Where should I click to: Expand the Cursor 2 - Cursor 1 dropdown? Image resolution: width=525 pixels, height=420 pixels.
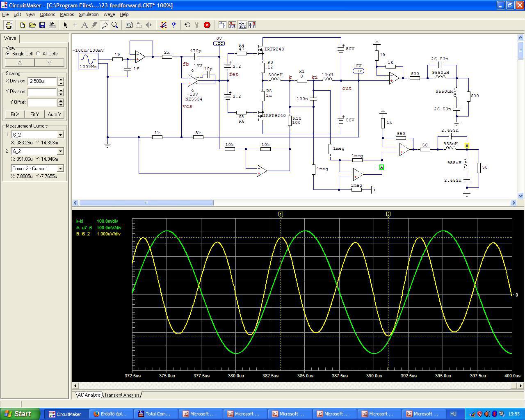point(60,169)
